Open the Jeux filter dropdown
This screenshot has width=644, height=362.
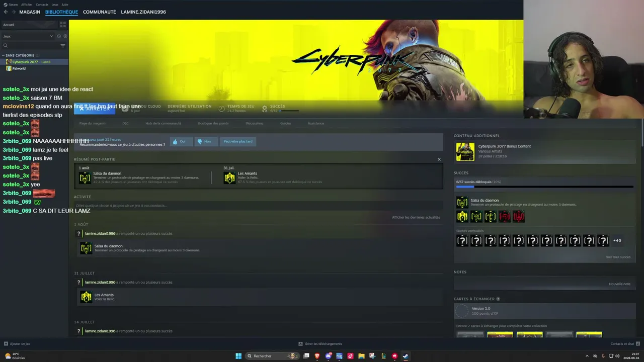click(28, 36)
